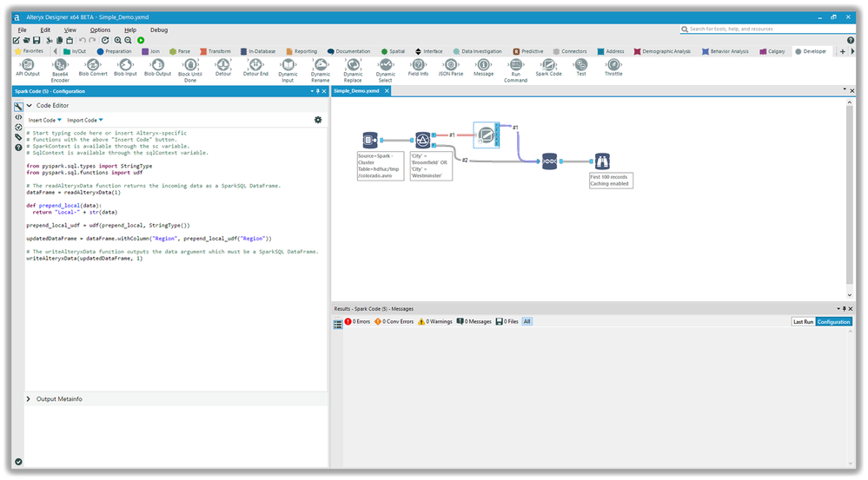Click the Refresh icon in toolbar
This screenshot has width=868, height=480.
coord(105,41)
